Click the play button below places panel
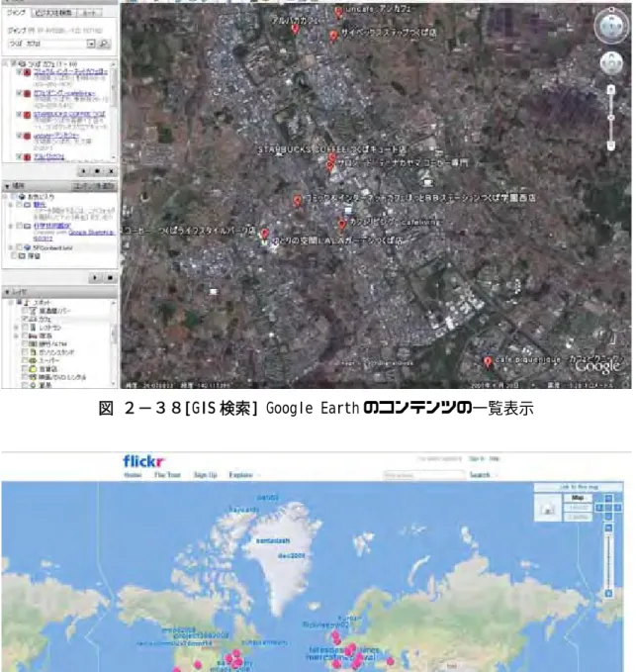 [x=95, y=278]
